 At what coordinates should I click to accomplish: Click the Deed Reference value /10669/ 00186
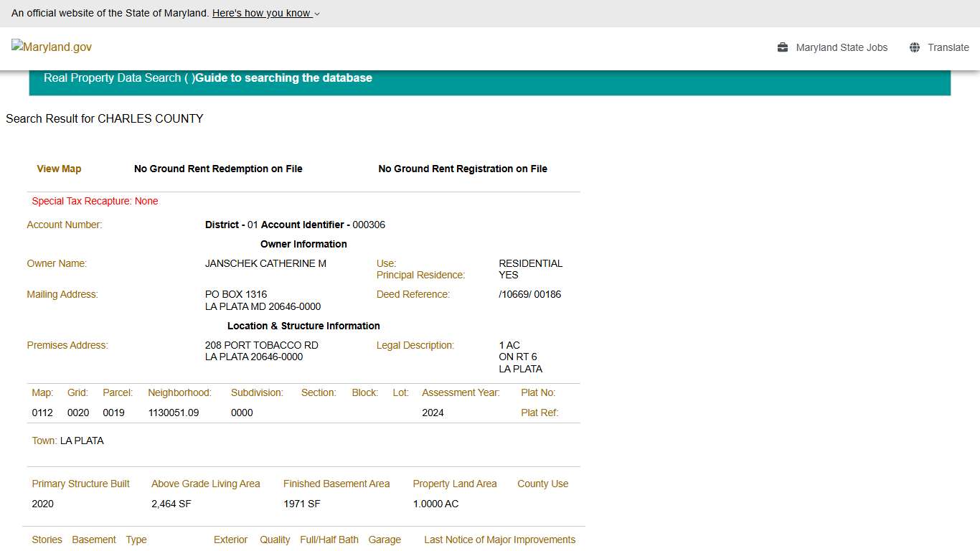530,294
